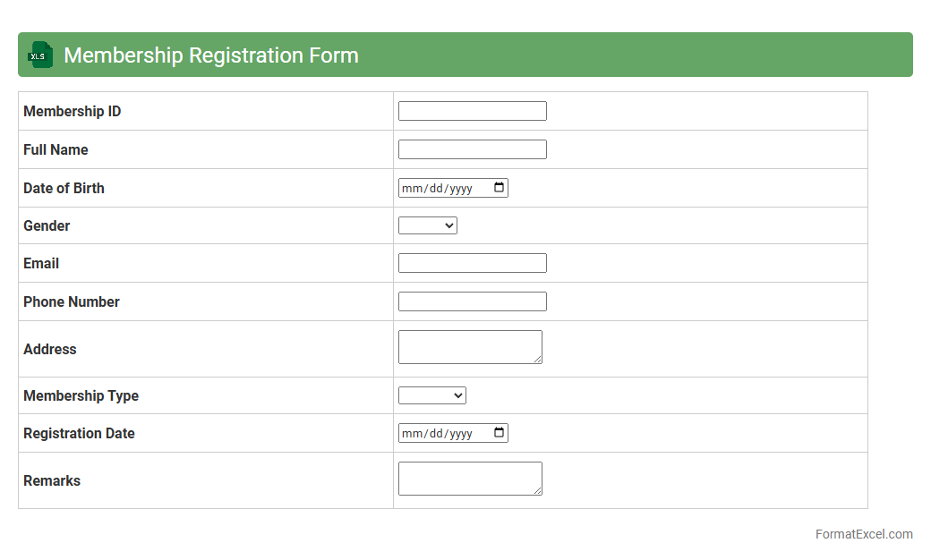Focus the Full Name text box
This screenshot has width=931, height=560.
(x=472, y=149)
